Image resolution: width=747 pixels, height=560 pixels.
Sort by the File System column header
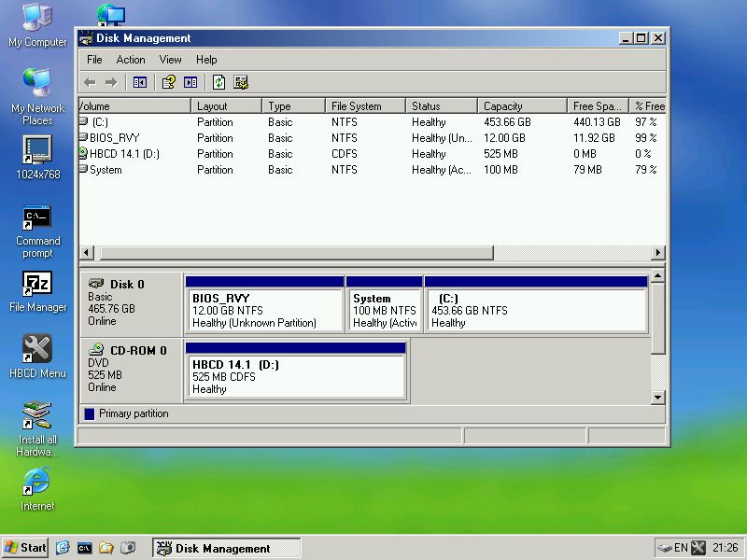[x=365, y=105]
